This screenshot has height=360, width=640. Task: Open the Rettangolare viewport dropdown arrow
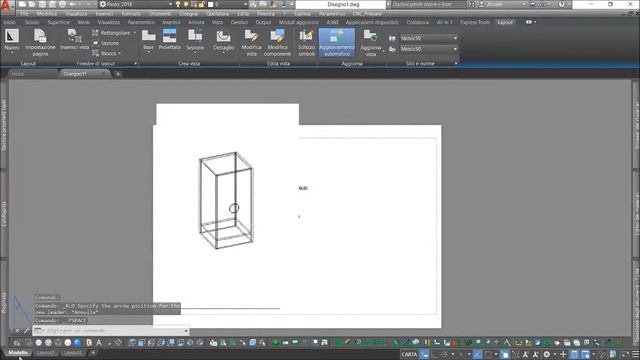pyautogui.click(x=135, y=33)
